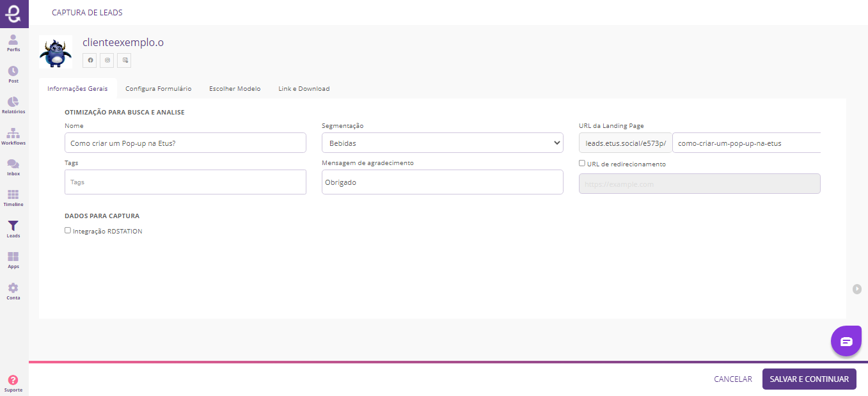Click the SALVAR E CONTINUAR button
This screenshot has width=868, height=396.
[809, 379]
